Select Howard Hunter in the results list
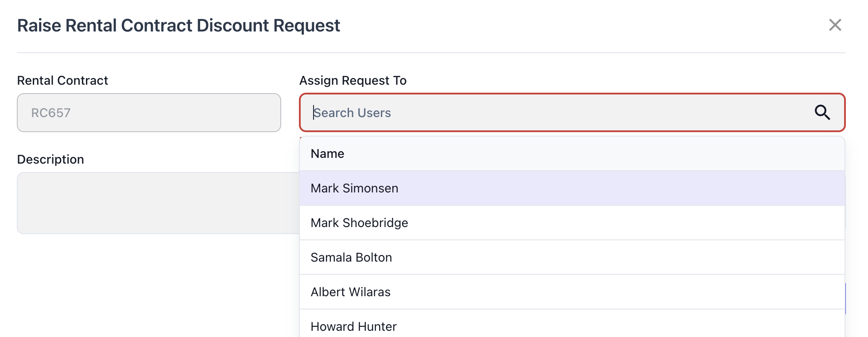 click(x=353, y=327)
